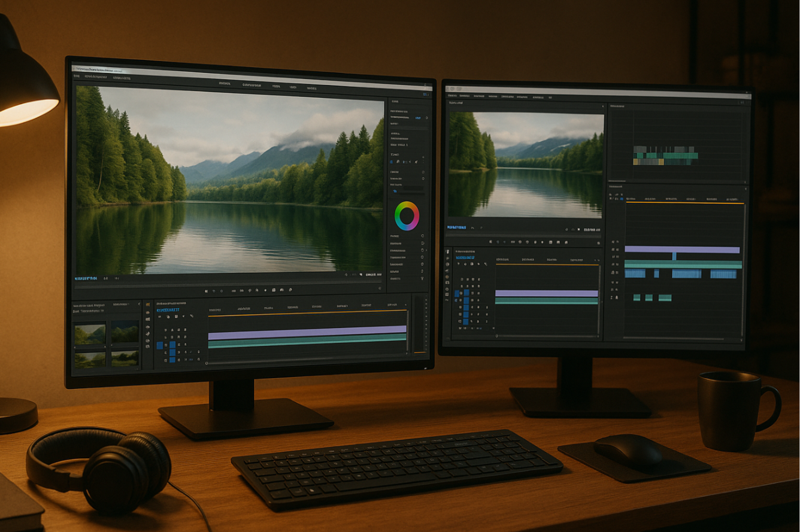800x532 pixels.
Task: Click the blue timecode under the left monitor's preview
Action: coord(86,278)
